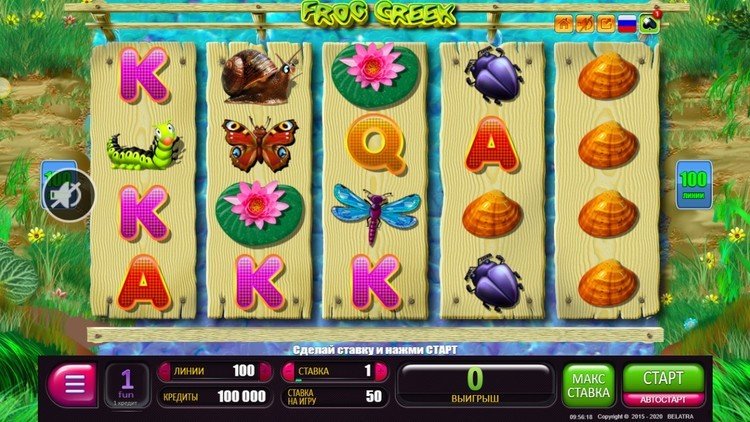Open the fullscreen/export icon
The image size is (750, 422).
point(606,24)
